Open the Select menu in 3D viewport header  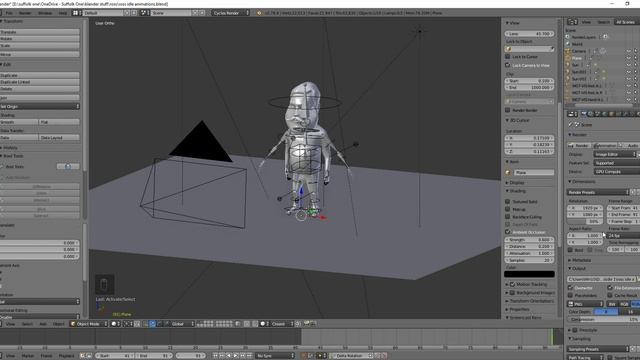pos(27,324)
